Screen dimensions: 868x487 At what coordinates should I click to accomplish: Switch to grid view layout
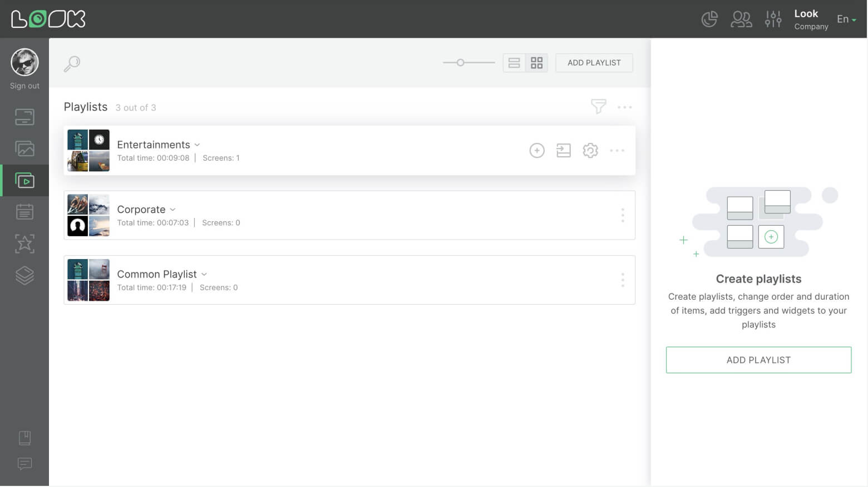click(536, 63)
